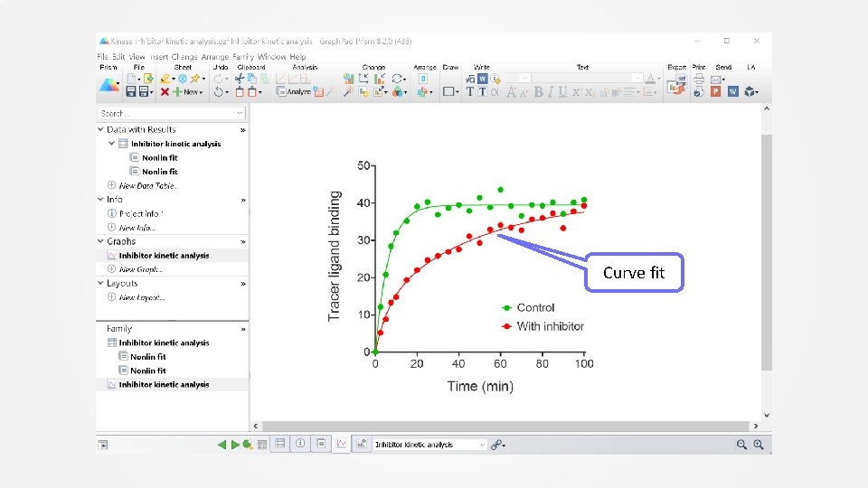The width and height of the screenshot is (868, 488).
Task: Open the Draw shape dropdown arrow
Action: 458,92
